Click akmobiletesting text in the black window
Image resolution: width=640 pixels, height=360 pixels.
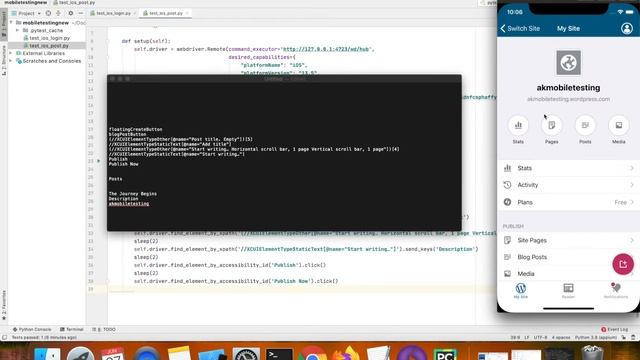[x=129, y=204]
